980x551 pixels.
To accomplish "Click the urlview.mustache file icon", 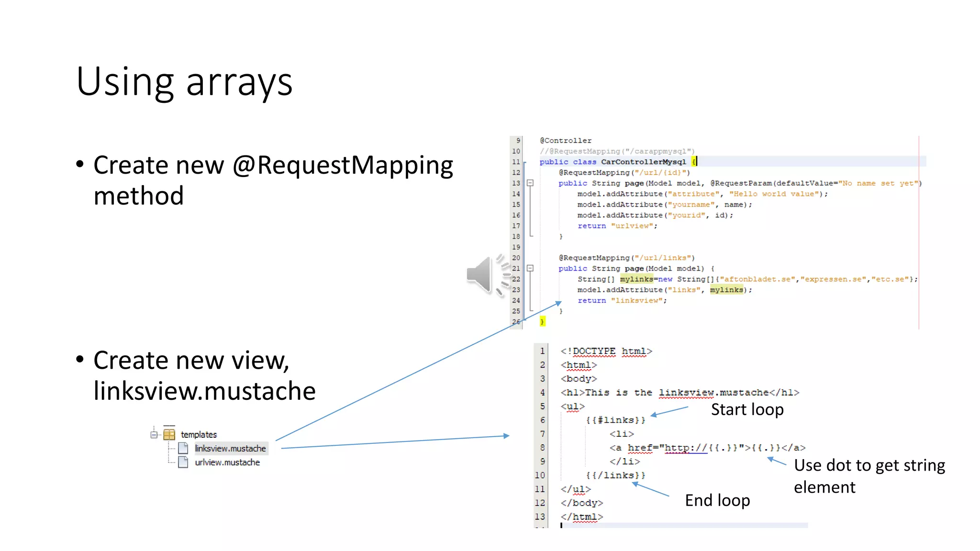I will click(x=183, y=462).
